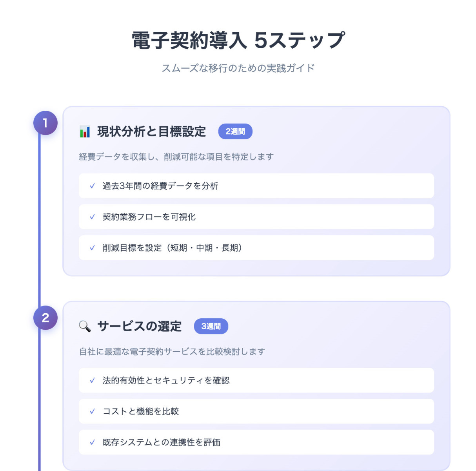Click description 自社に最適な電子契約サービスを比較検討します
Screen dimensions: 476x471
[x=172, y=352]
